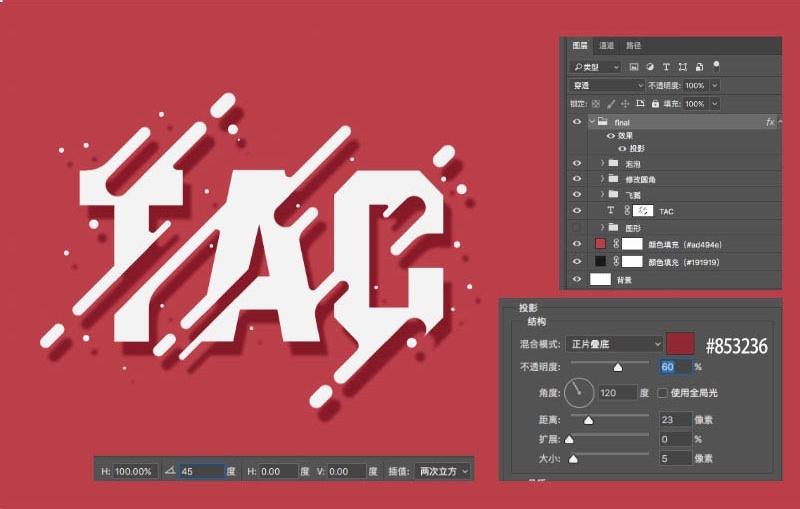Open the 穿透 blend mode dropdown
Screen dimensions: 800x509
click(607, 85)
